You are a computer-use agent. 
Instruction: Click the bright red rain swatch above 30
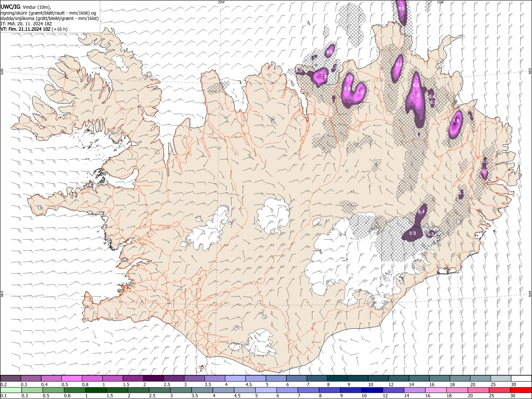pos(521,390)
